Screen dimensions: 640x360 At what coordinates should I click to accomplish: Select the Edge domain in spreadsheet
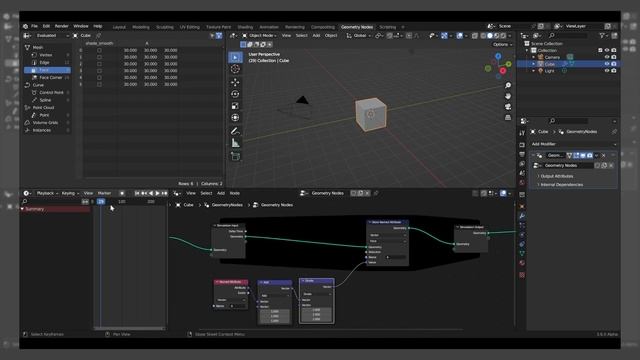tap(44, 62)
